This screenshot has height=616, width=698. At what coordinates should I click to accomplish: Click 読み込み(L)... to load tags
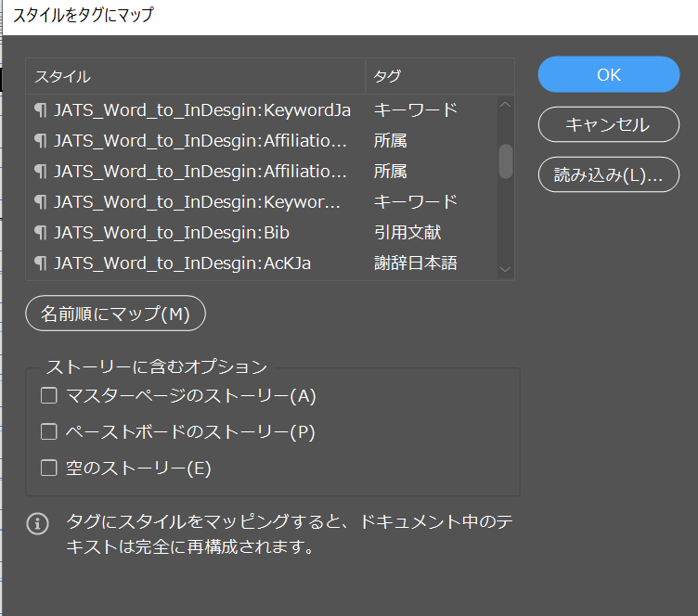pyautogui.click(x=609, y=174)
